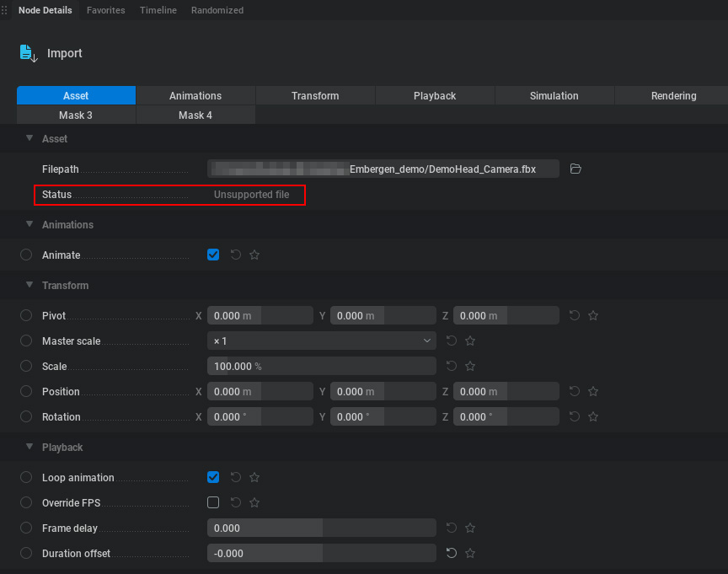
Task: Open the Master scale dropdown
Action: click(322, 341)
